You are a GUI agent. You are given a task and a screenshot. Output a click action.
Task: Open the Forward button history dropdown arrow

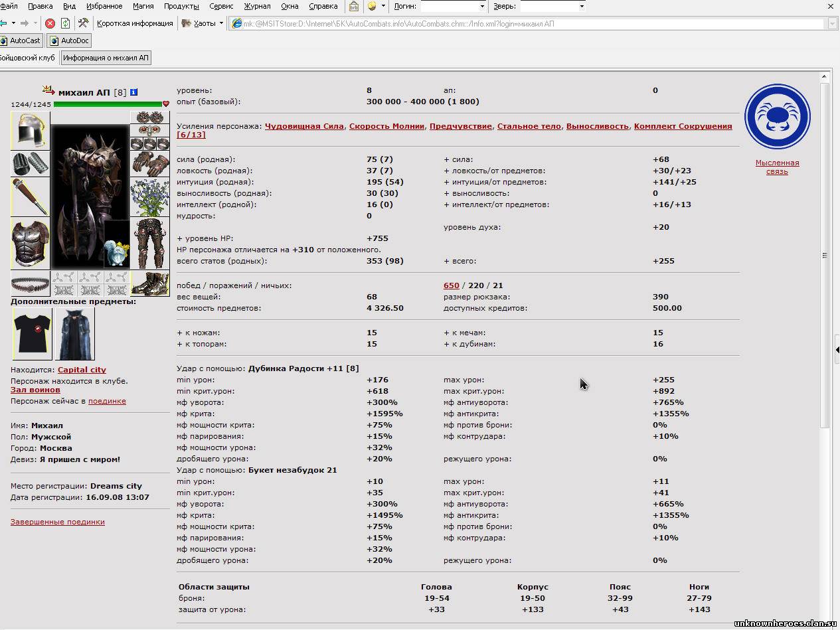click(x=35, y=23)
